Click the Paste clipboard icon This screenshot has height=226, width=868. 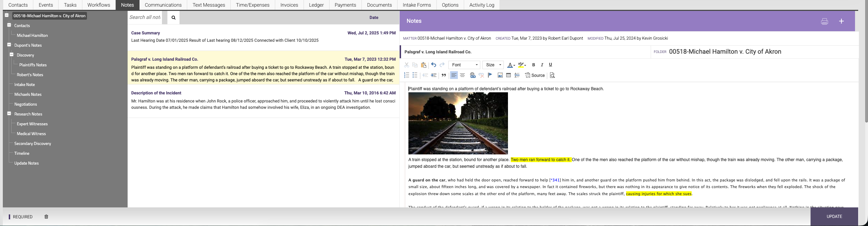click(423, 65)
